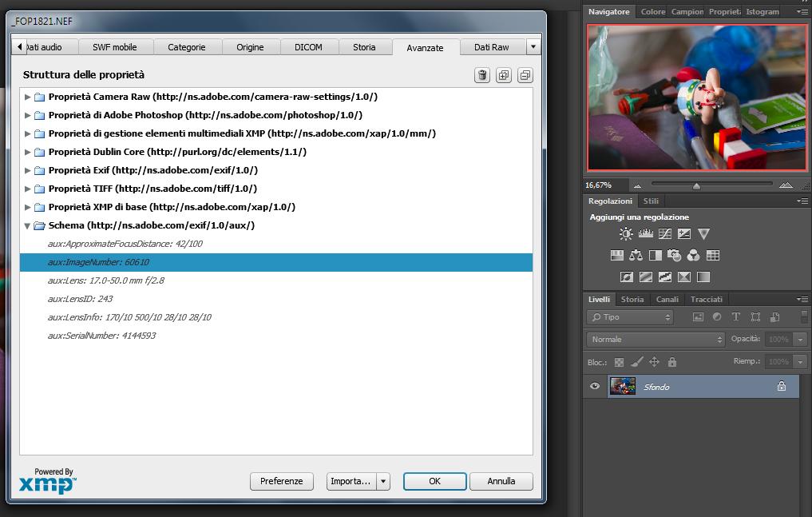Add a Photo Filter adjustment (camera icon)
Image resolution: width=812 pixels, height=517 pixels.
(674, 256)
